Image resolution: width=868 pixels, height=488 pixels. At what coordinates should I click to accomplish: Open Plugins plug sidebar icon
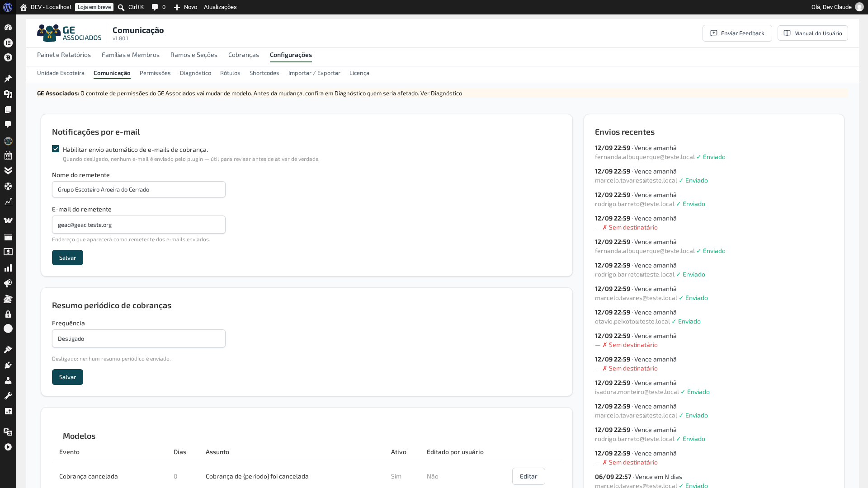8,365
